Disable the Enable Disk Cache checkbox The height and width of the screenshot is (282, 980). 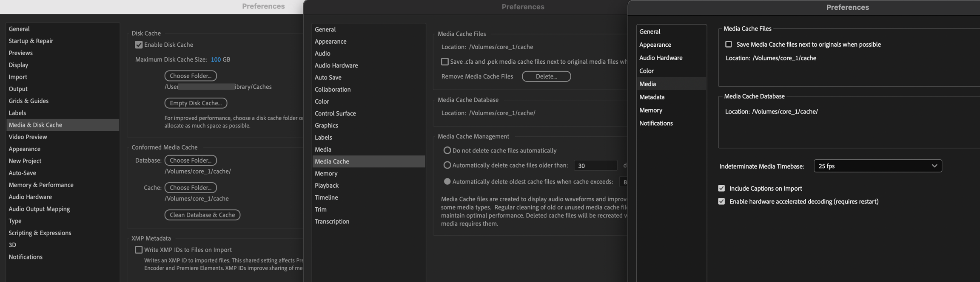point(139,45)
